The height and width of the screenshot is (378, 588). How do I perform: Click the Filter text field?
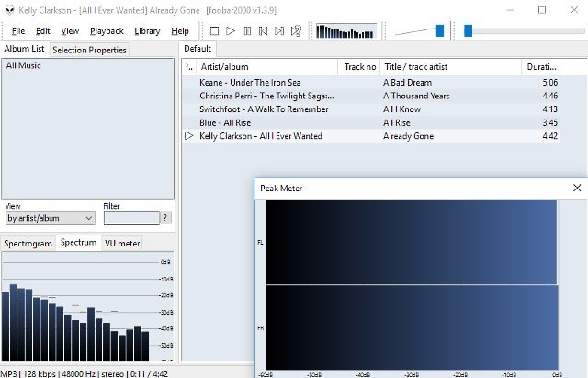[x=131, y=218]
